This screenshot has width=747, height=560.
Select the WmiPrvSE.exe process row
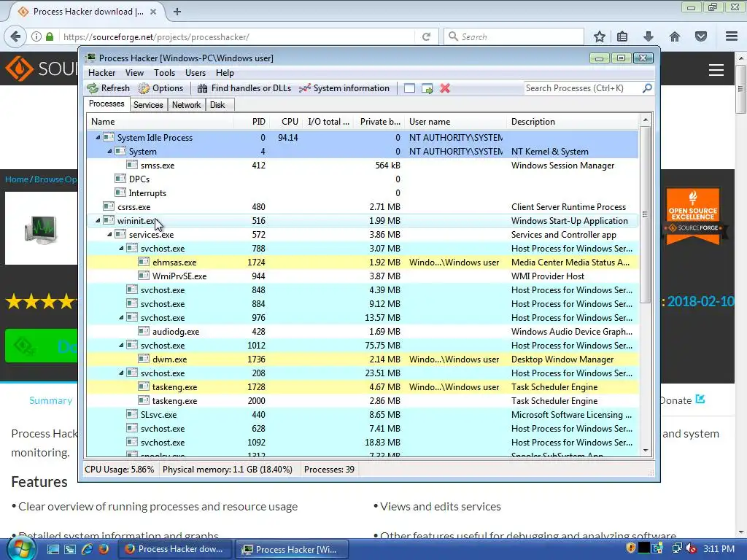coord(362,276)
